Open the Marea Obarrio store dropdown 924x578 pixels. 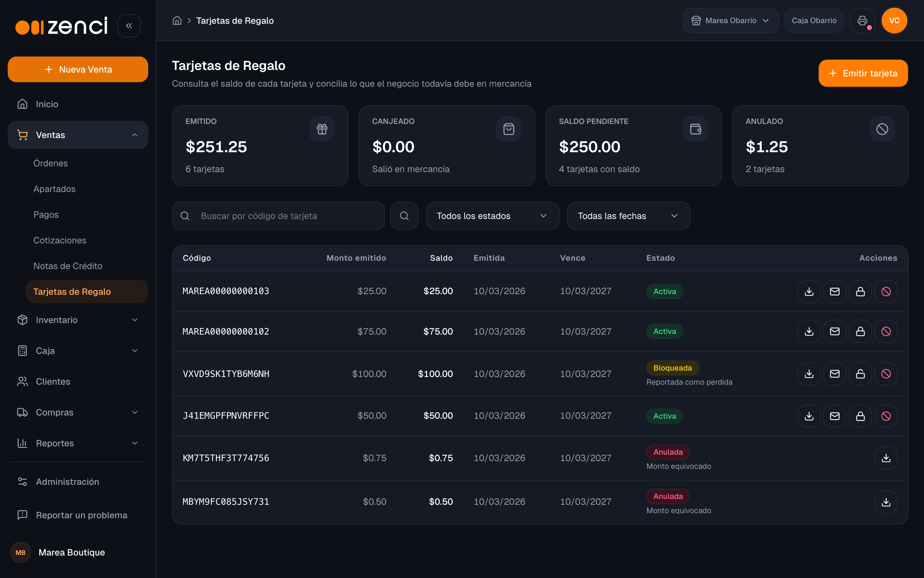click(731, 21)
